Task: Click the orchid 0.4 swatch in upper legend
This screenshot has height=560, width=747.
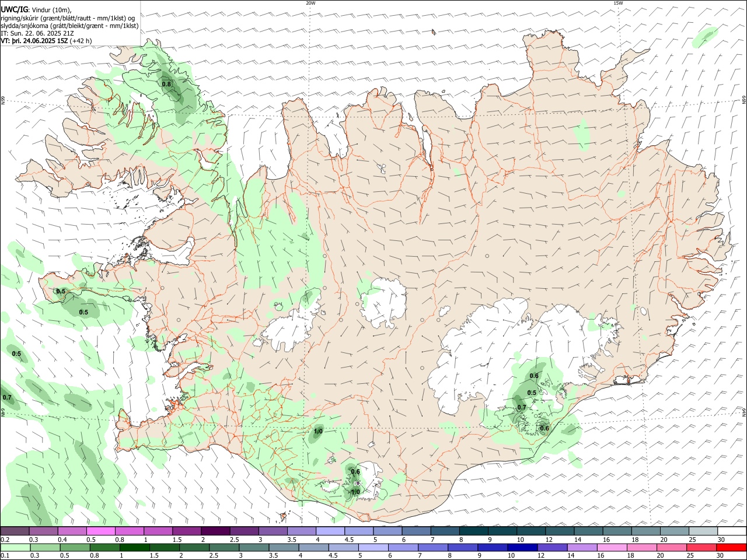Action: pos(72,531)
